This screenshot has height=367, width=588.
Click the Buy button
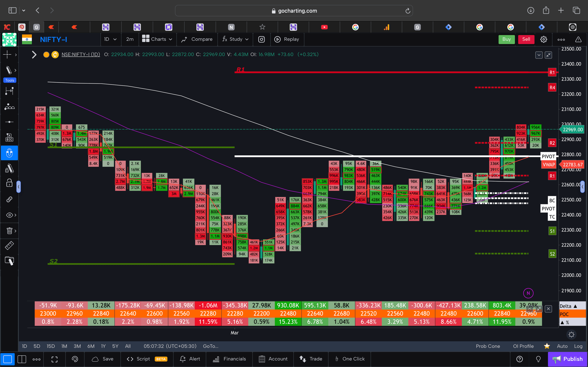point(507,39)
